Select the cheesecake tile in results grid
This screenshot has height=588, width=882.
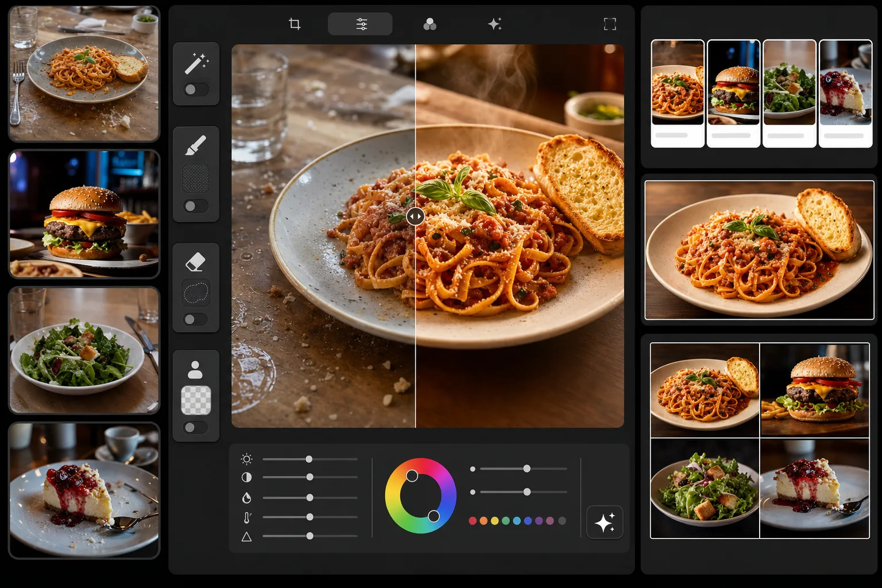coord(815,489)
